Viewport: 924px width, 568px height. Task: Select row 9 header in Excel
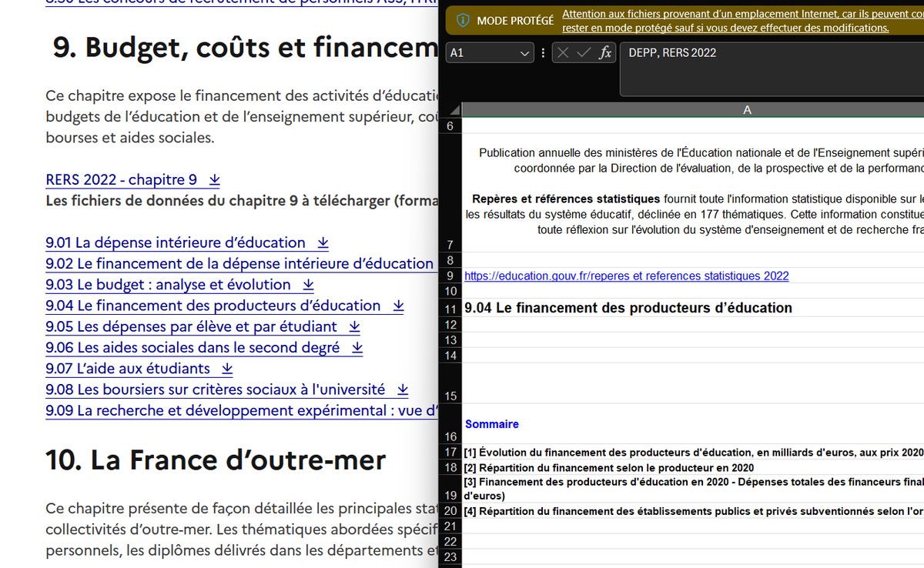(450, 276)
